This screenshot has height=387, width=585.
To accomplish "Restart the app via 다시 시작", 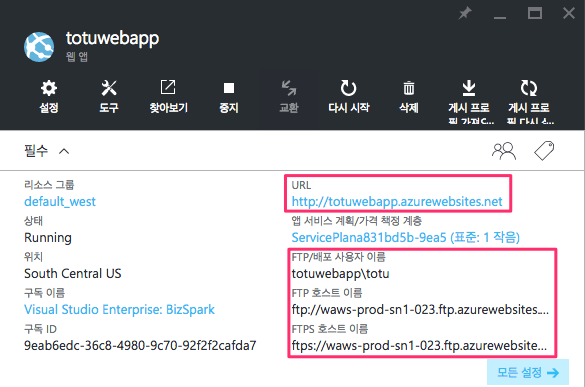I will pos(348,88).
